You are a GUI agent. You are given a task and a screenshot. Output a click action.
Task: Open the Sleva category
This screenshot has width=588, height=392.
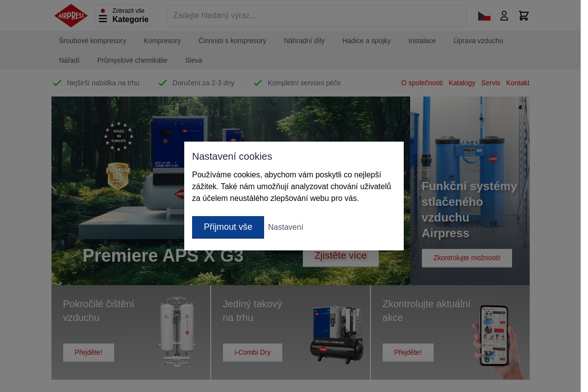194,60
